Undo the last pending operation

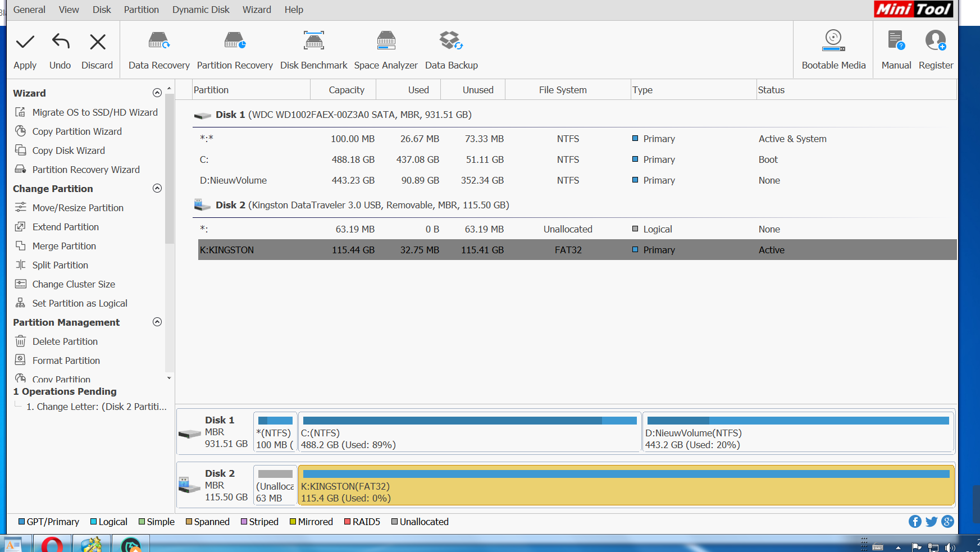[x=60, y=42]
